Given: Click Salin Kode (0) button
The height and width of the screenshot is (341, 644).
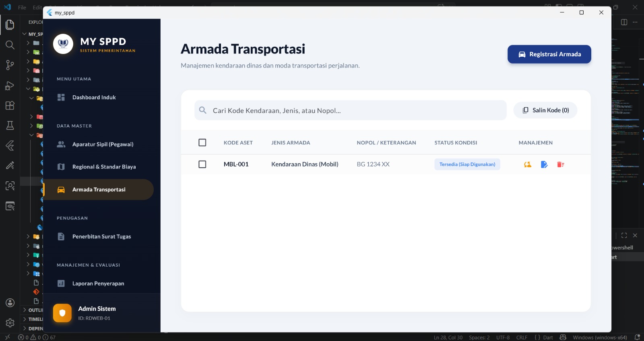Looking at the screenshot, I should tap(545, 110).
